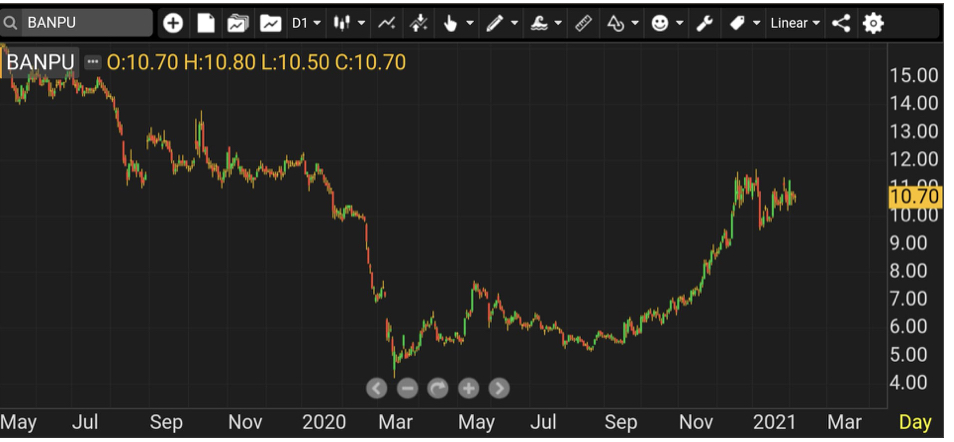Select the candlestick chart type icon

point(341,23)
